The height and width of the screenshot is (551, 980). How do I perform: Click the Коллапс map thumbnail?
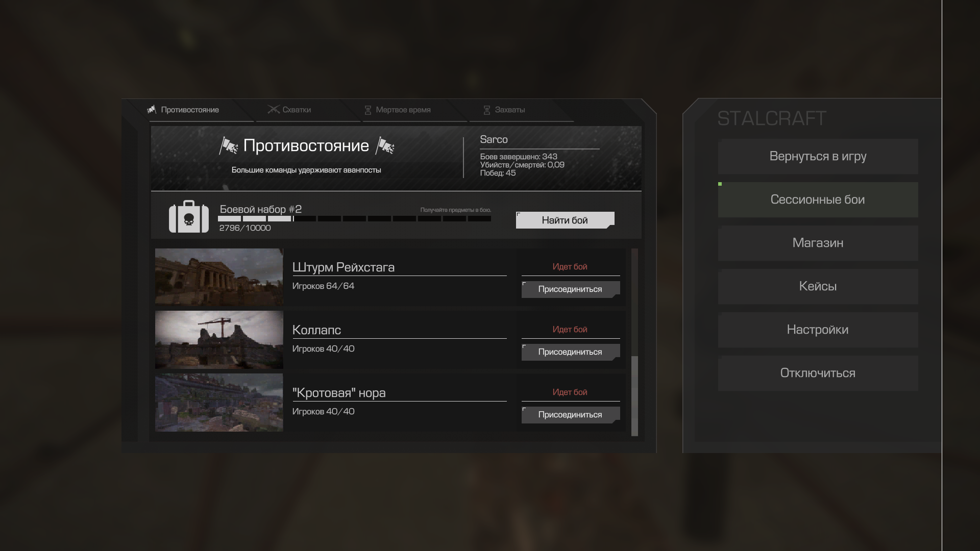click(x=219, y=340)
